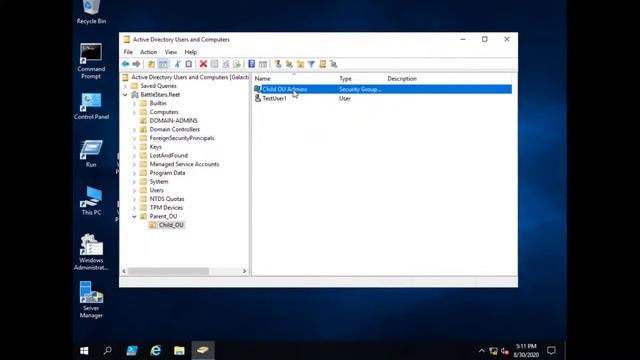Collapse the Parent_OU node
The height and width of the screenshot is (360, 640).
tap(134, 217)
